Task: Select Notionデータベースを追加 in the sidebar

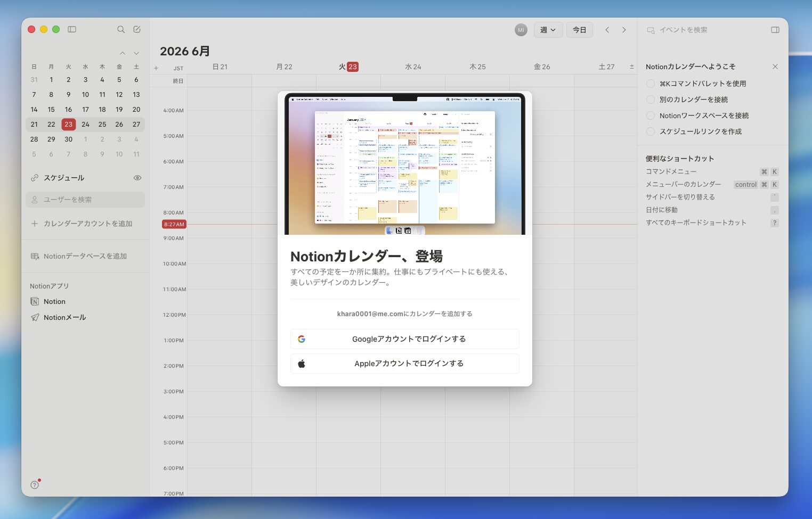Action: 79,256
